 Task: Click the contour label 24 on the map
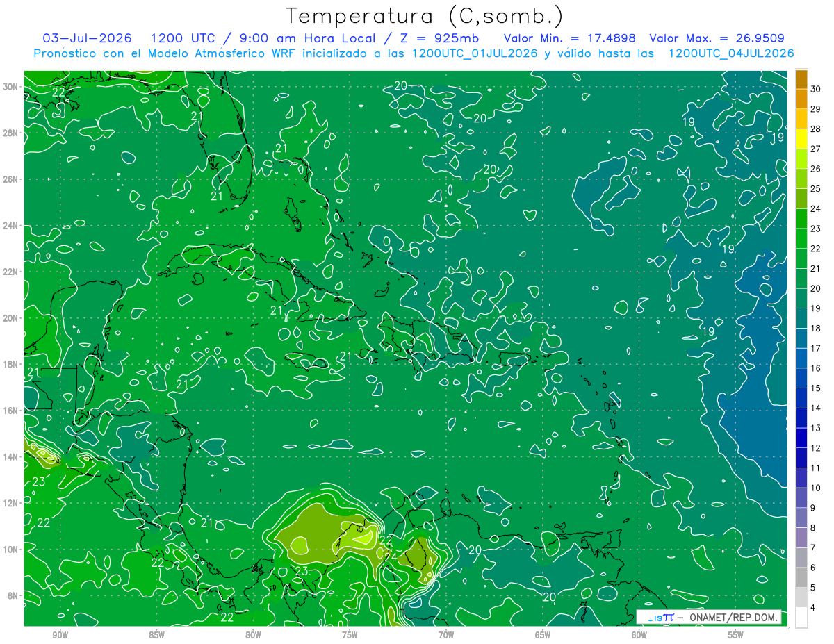390,556
